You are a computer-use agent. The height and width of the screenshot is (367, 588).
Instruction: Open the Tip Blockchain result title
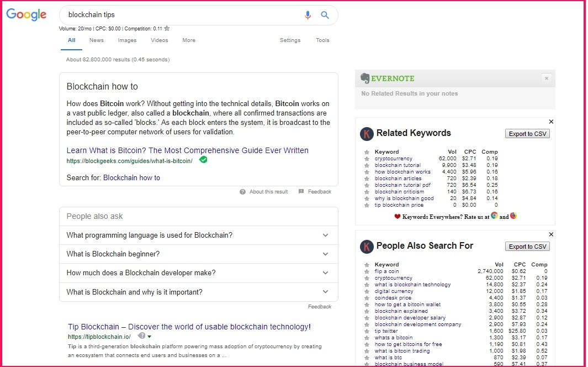click(x=189, y=327)
